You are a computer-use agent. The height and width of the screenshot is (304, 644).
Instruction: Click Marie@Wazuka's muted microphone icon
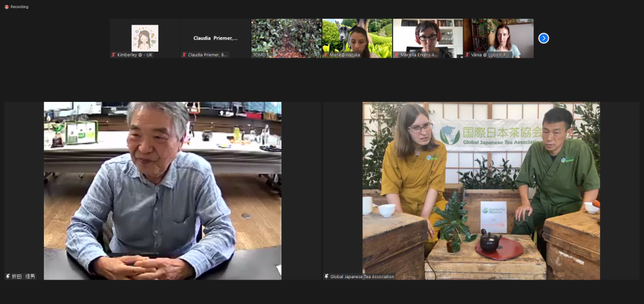[326, 55]
